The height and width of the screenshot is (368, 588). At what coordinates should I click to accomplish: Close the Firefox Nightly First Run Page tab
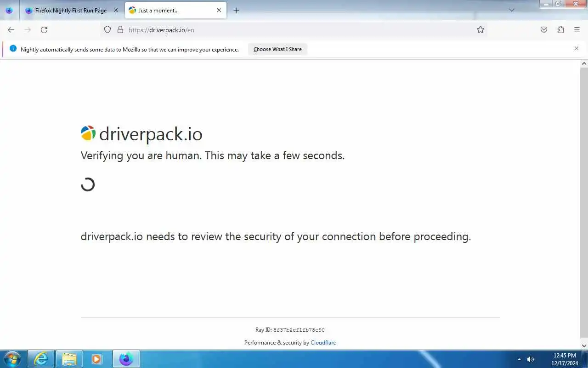pyautogui.click(x=116, y=10)
